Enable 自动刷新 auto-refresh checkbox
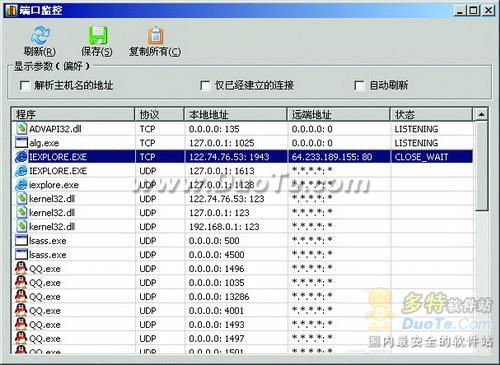This screenshot has width=500, height=365. pos(359,86)
